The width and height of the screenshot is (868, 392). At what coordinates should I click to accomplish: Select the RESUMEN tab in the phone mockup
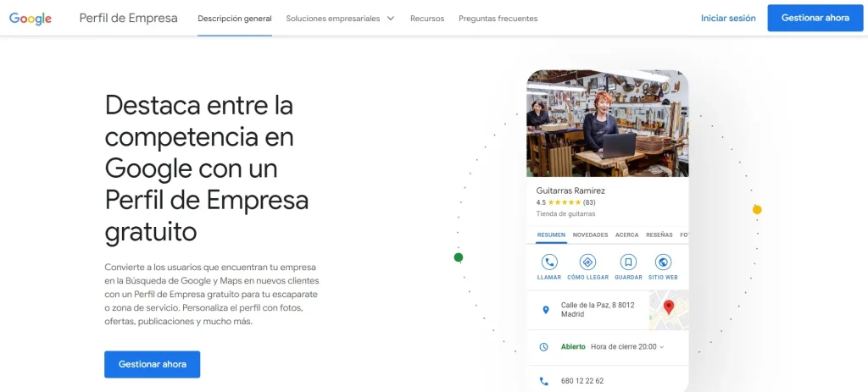[x=551, y=235]
